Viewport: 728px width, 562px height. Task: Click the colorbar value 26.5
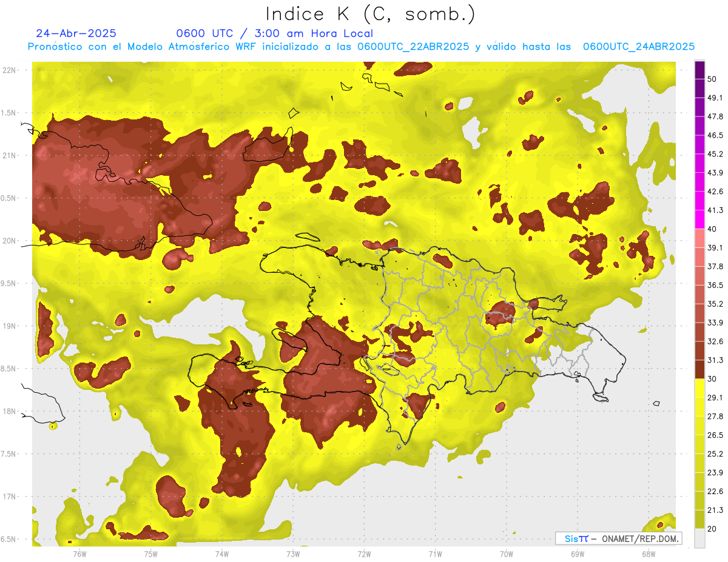point(715,435)
